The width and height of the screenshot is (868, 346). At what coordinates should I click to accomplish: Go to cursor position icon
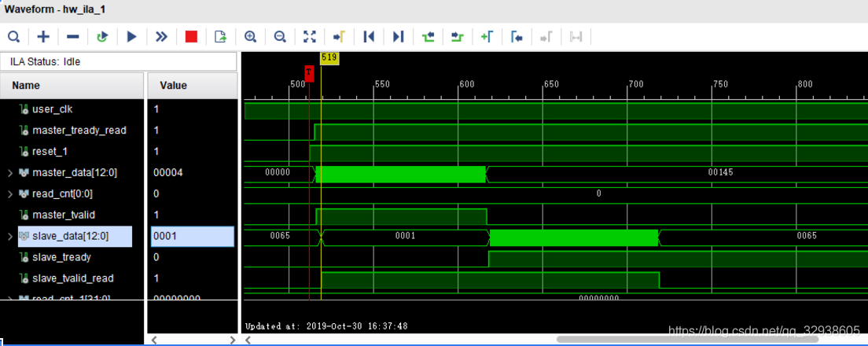(x=339, y=37)
